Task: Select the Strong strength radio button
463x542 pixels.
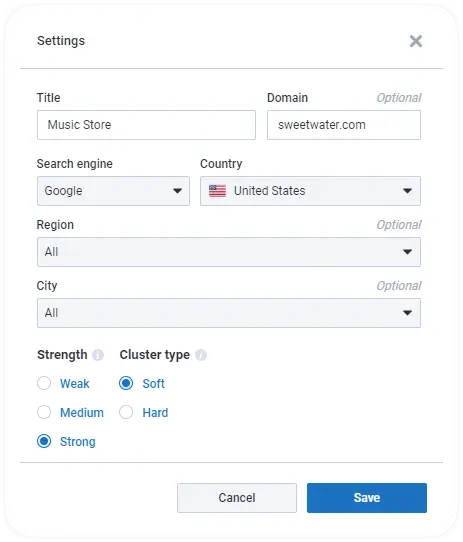Action: coord(44,441)
